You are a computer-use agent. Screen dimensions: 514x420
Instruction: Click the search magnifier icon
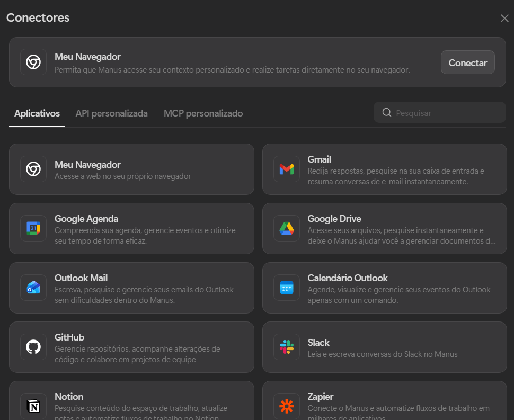(x=387, y=112)
